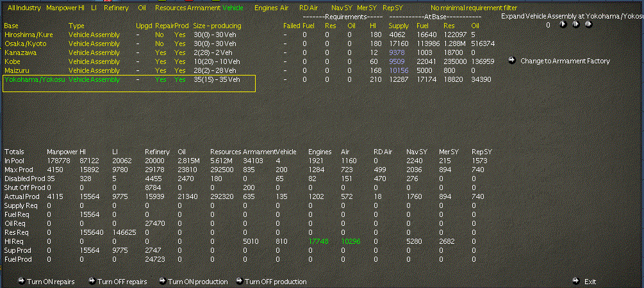Click green Air HI Req 10296
The height and width of the screenshot is (288, 644).
coord(351,242)
